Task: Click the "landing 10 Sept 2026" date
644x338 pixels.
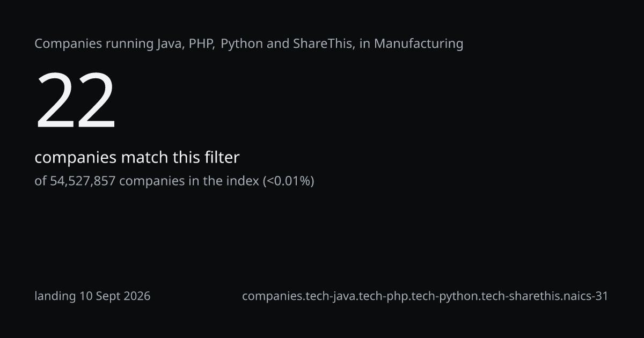Action: 92,296
